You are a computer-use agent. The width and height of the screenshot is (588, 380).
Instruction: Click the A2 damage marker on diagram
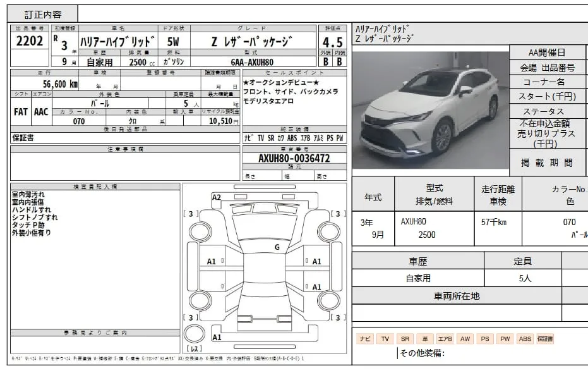[x=217, y=197]
